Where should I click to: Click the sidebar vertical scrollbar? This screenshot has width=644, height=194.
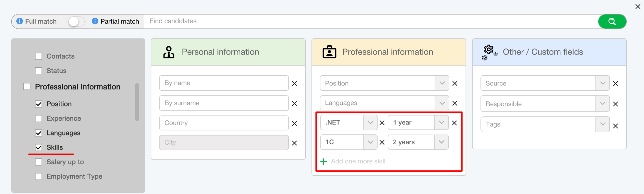(137, 102)
